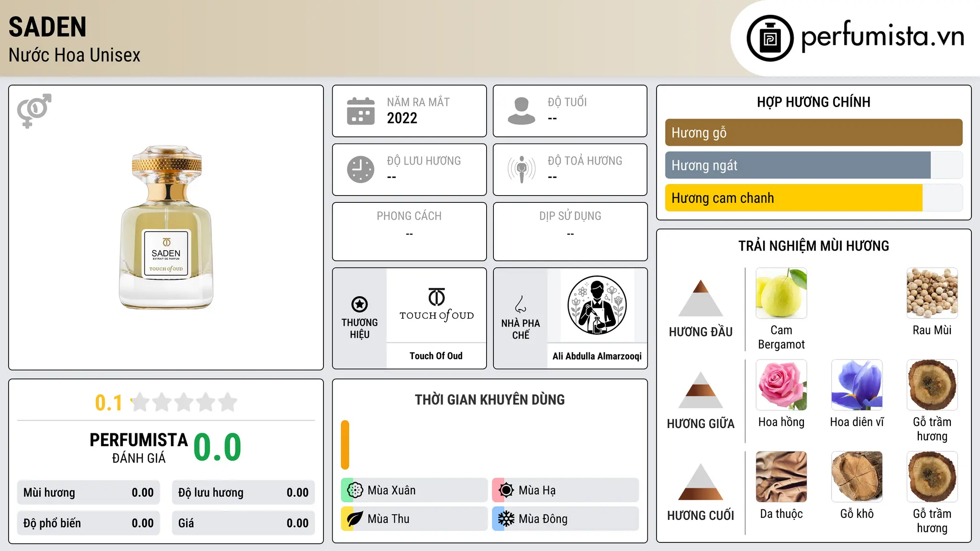The width and height of the screenshot is (980, 551).
Task: Click the Mùa Xuân flower icon
Action: [355, 490]
